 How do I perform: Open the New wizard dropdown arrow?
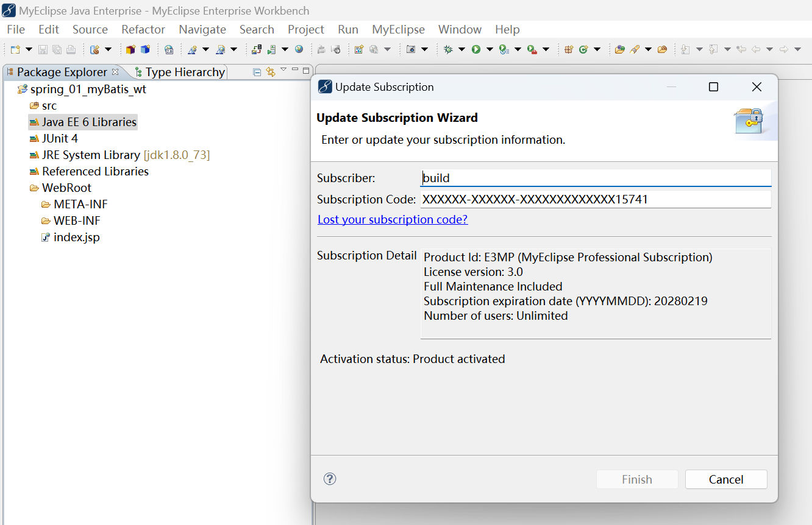(x=28, y=49)
